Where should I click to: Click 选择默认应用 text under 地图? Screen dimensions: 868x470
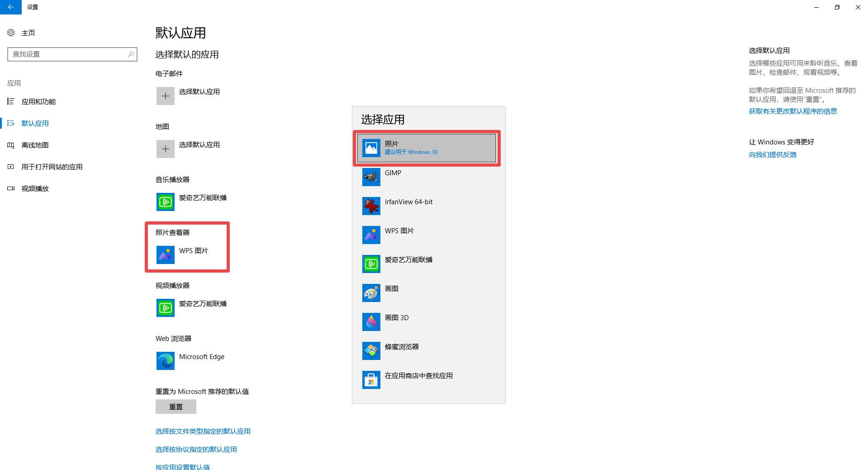(199, 145)
